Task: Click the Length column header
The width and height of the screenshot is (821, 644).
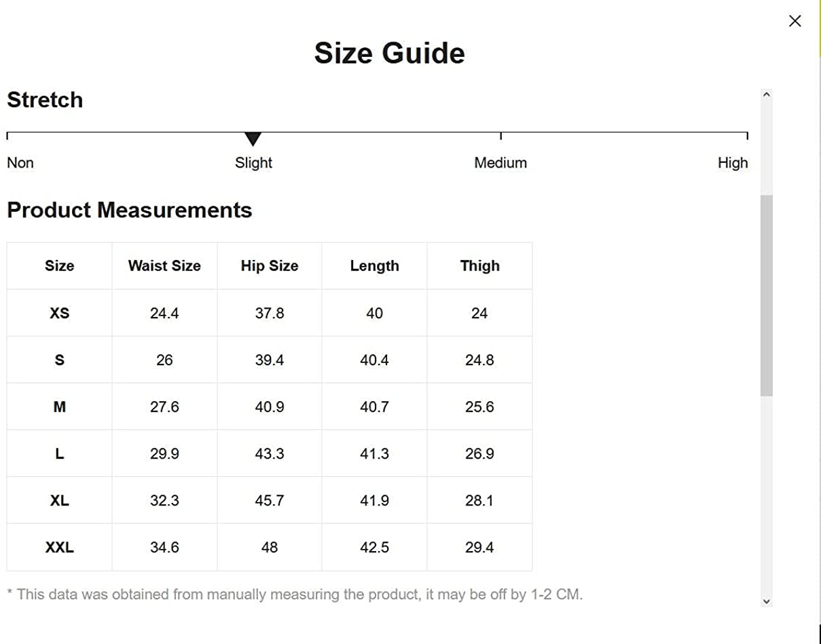Action: point(375,266)
